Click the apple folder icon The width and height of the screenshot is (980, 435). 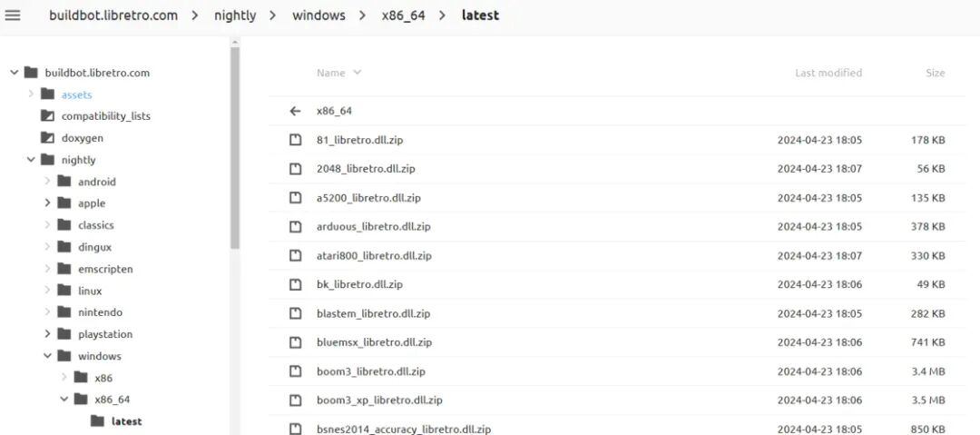[64, 203]
